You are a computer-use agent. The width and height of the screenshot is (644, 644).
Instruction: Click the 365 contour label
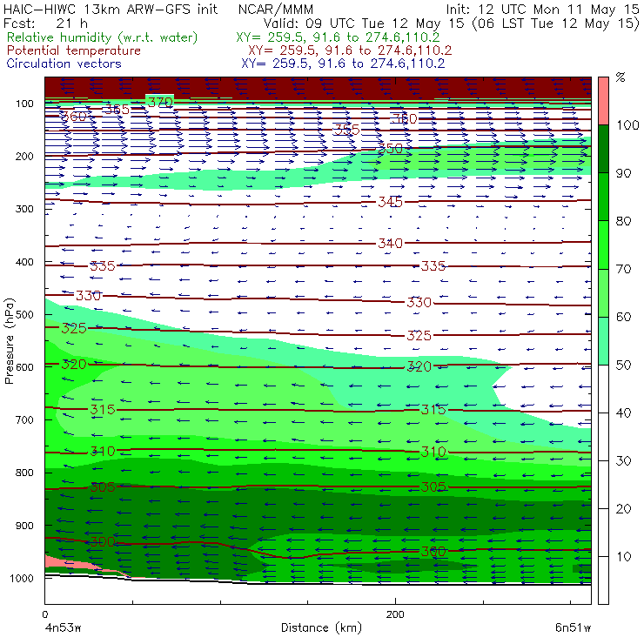pos(117,110)
